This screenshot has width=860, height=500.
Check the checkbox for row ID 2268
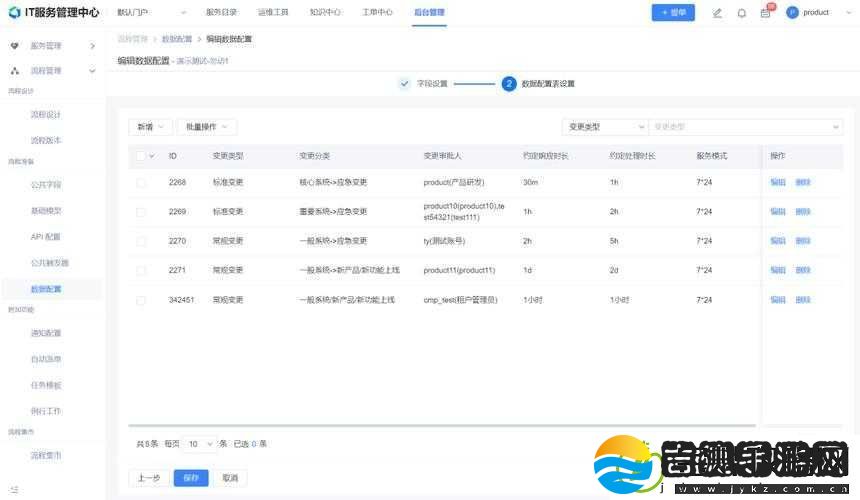(140, 182)
